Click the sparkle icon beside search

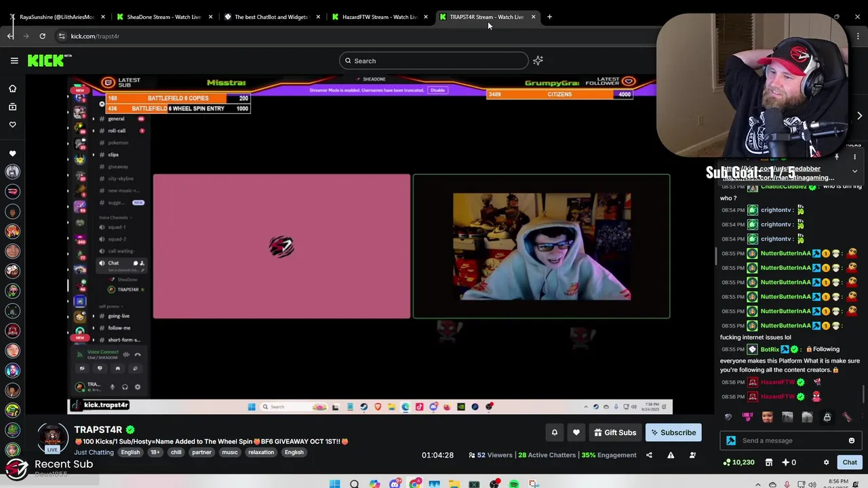[538, 61]
